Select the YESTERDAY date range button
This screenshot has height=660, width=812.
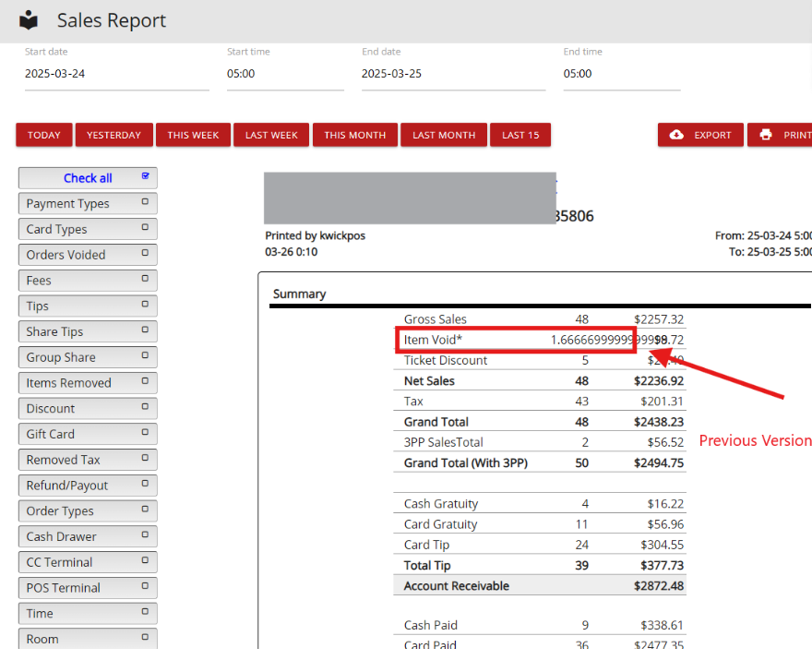113,135
